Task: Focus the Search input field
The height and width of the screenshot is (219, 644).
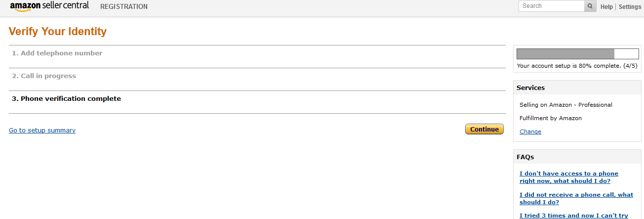Action: [x=552, y=6]
